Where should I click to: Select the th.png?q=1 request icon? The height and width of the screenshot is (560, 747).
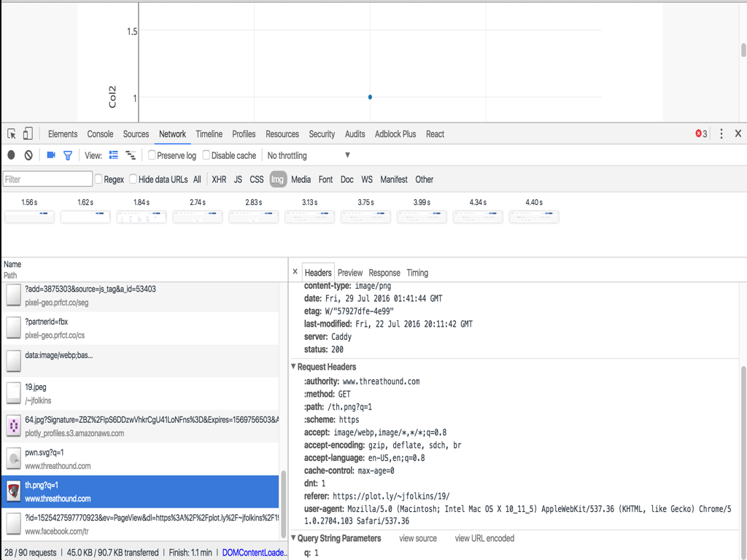[x=14, y=491]
